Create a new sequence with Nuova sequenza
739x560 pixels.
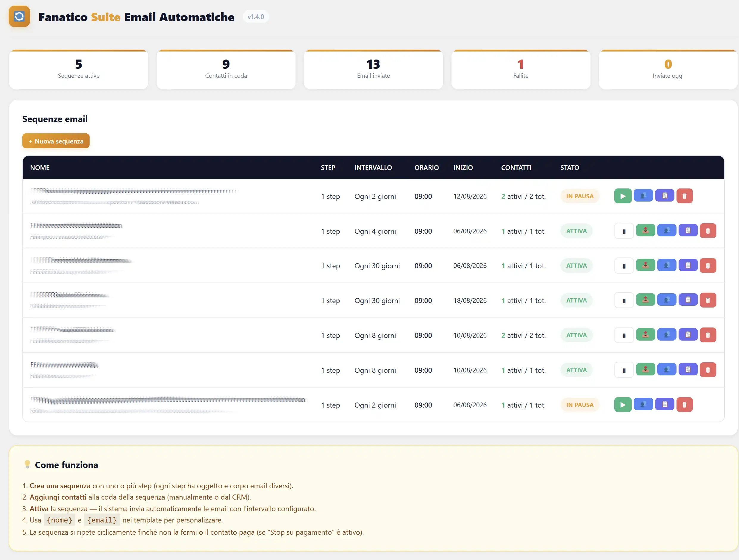coord(56,141)
